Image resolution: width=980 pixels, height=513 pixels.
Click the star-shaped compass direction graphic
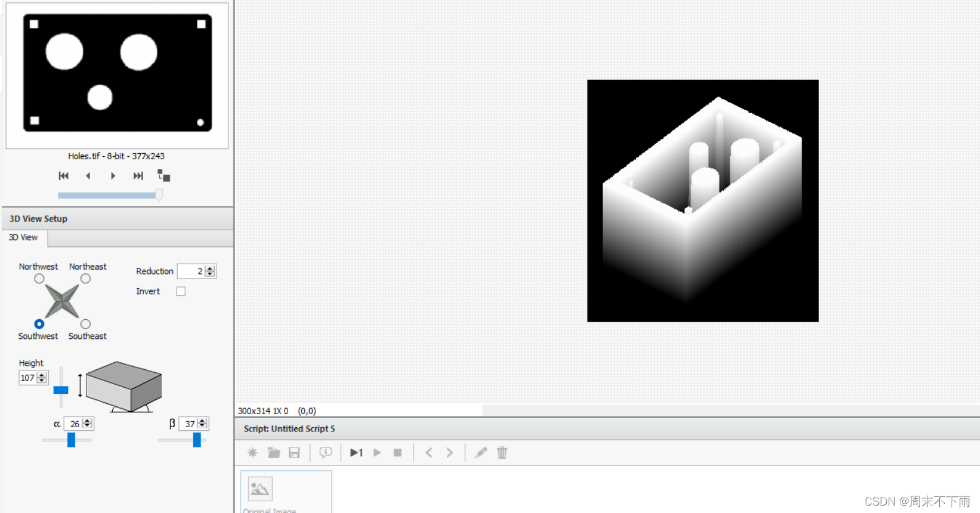(x=62, y=301)
